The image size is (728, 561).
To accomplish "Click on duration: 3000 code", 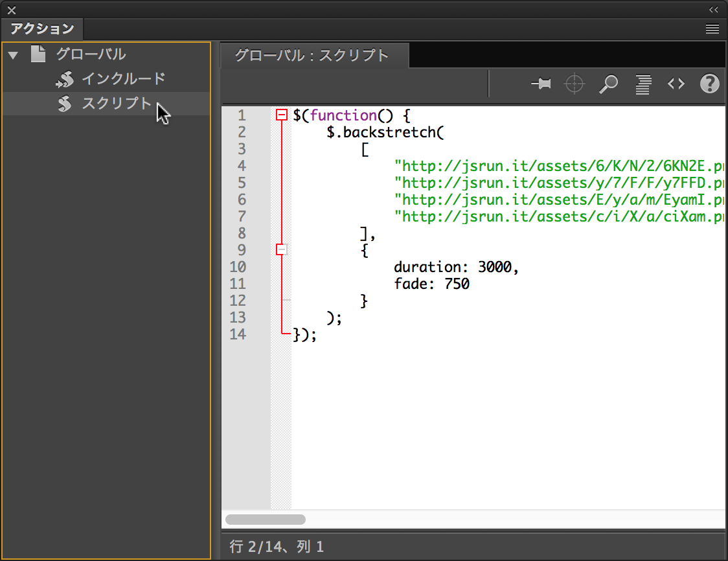I will pyautogui.click(x=456, y=266).
